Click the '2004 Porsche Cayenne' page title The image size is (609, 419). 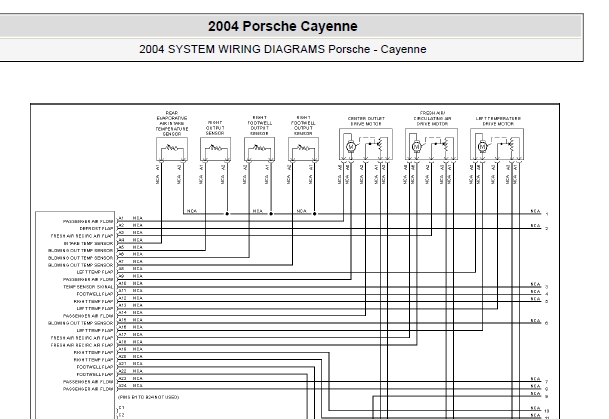[282, 26]
